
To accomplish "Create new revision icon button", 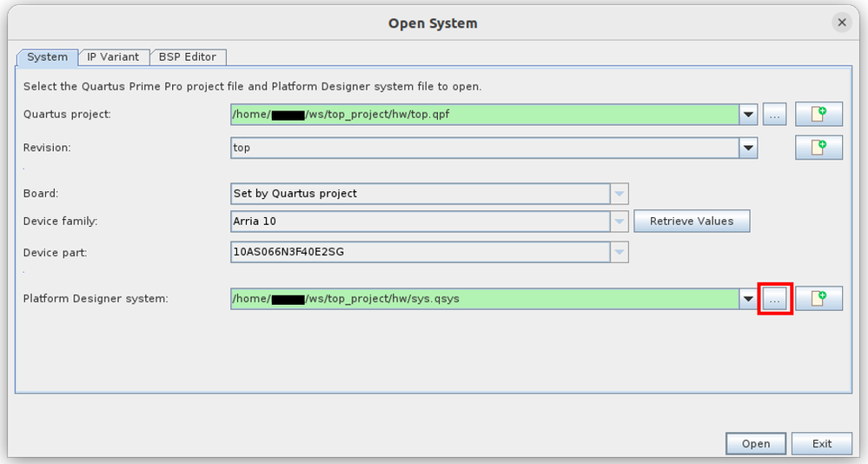I will point(818,148).
